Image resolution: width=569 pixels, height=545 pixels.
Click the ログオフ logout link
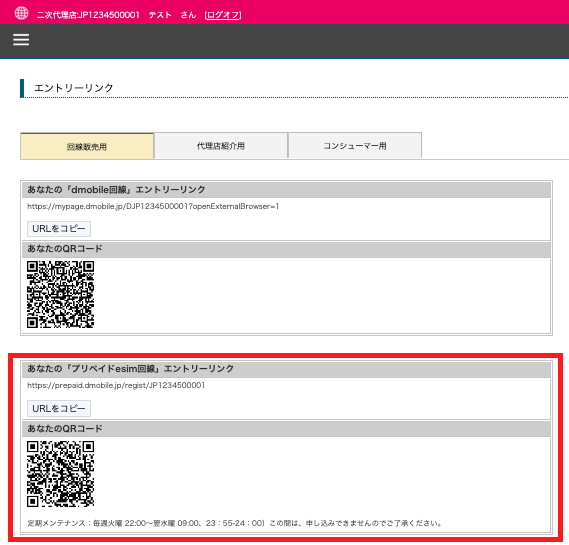[x=223, y=15]
